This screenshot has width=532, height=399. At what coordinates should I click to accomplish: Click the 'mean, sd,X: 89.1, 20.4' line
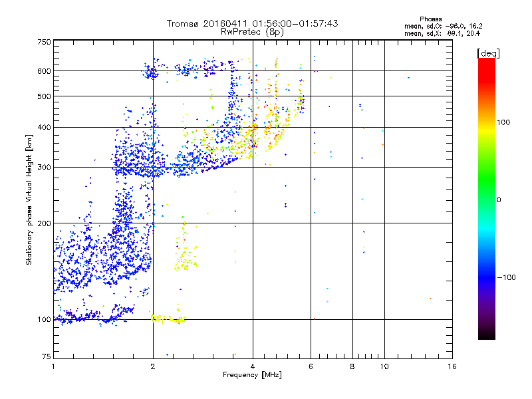coord(442,33)
